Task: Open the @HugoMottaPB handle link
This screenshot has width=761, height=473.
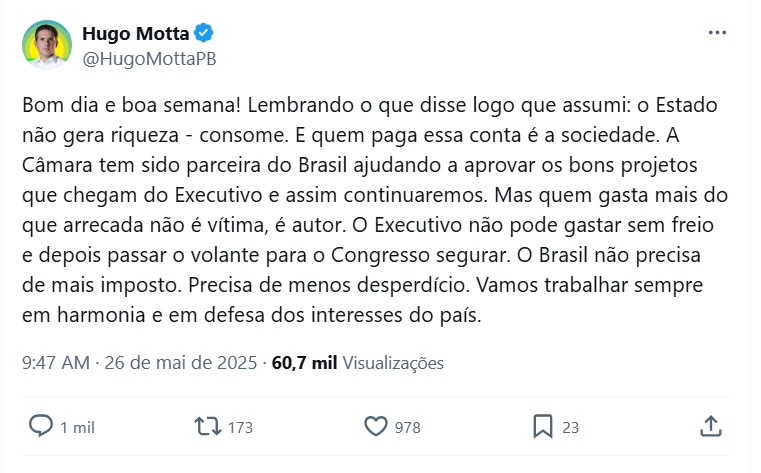Action: pos(149,59)
